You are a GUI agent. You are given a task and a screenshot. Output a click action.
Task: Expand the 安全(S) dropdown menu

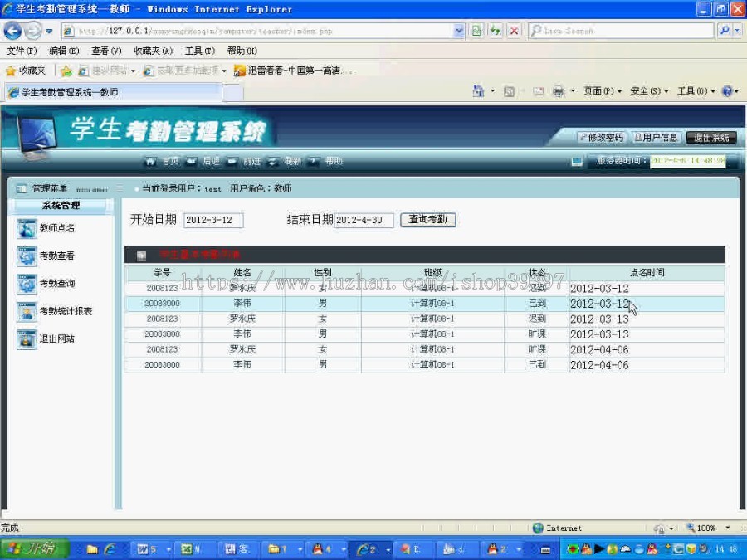pyautogui.click(x=649, y=91)
